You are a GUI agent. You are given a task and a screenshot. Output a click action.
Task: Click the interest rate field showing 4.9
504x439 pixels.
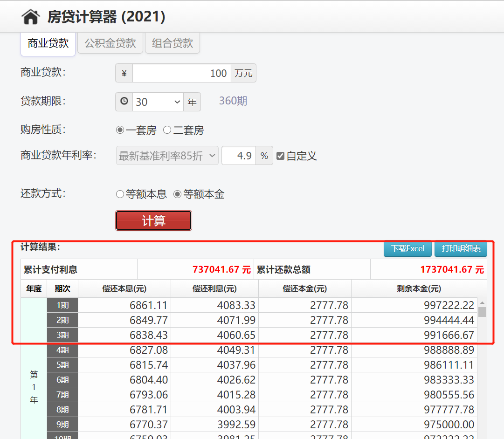click(x=239, y=155)
